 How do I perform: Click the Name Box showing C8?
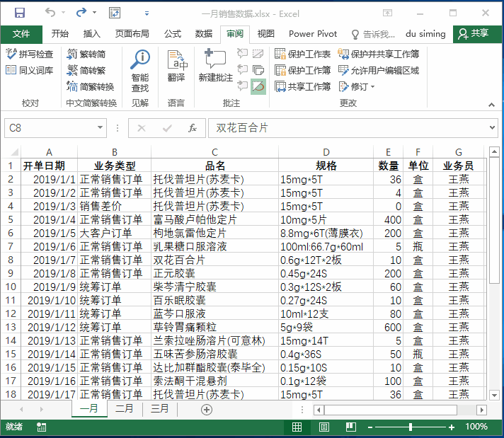pos(50,128)
